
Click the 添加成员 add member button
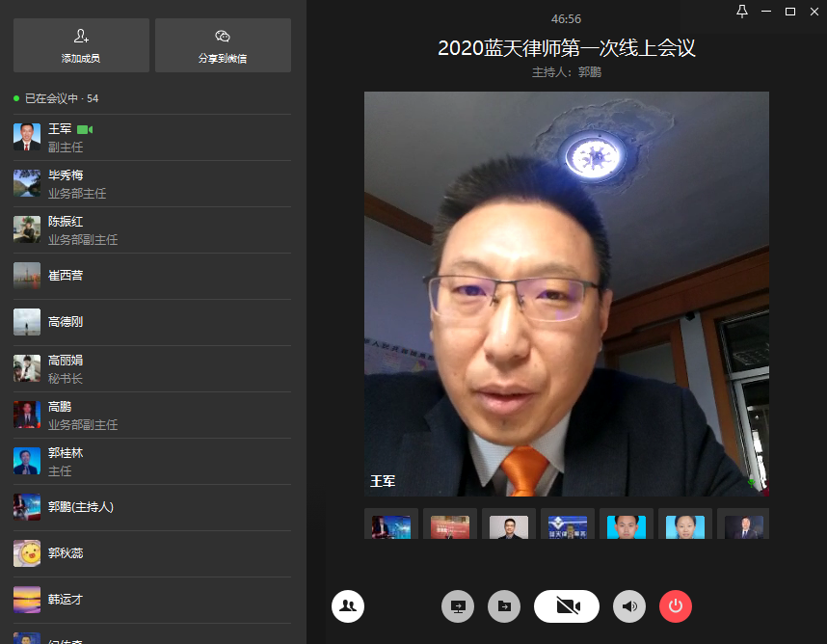pyautogui.click(x=81, y=45)
